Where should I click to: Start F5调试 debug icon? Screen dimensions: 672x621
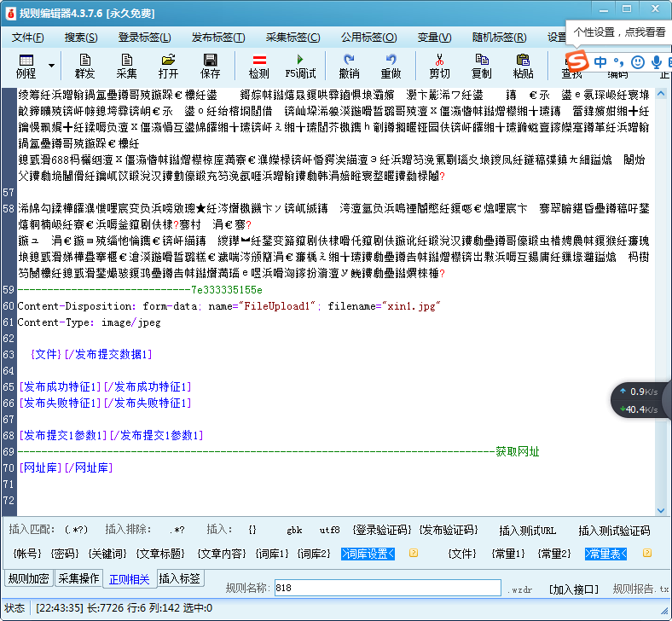click(300, 66)
